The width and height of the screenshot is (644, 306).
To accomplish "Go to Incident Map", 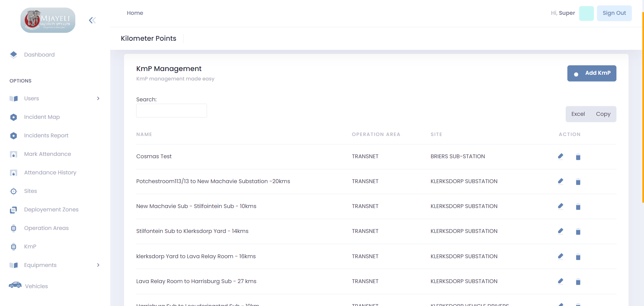I will click(42, 117).
